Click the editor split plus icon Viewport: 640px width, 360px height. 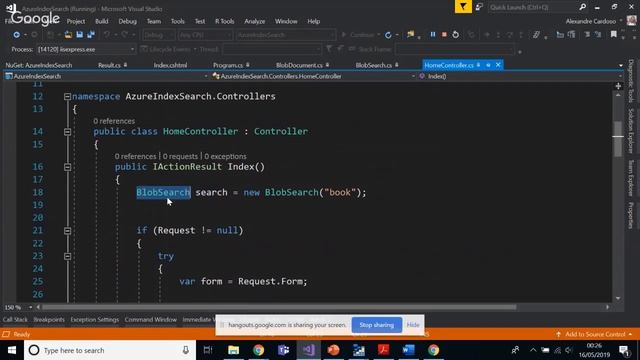618,86
